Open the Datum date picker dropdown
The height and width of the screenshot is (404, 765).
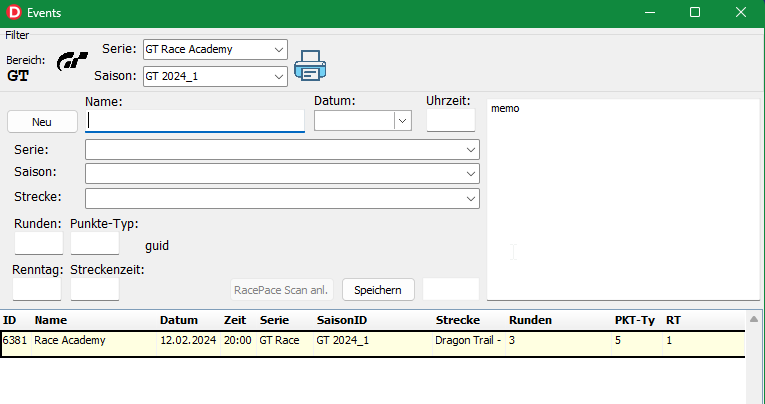click(x=402, y=121)
